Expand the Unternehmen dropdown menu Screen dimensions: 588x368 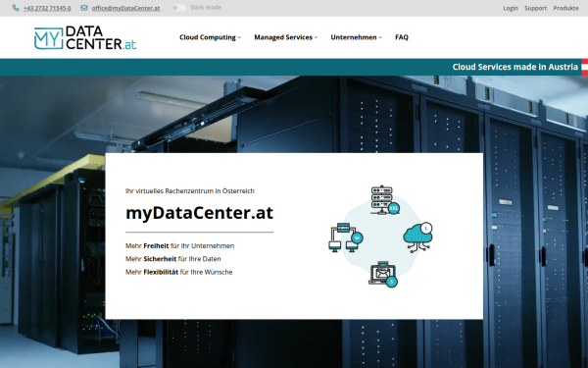(357, 37)
